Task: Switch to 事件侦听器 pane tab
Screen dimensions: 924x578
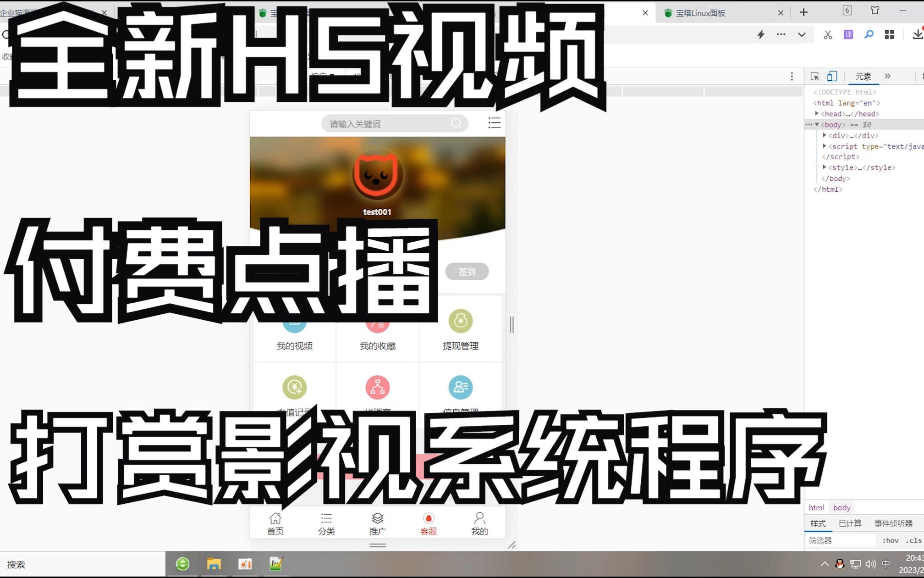Action: 893,523
